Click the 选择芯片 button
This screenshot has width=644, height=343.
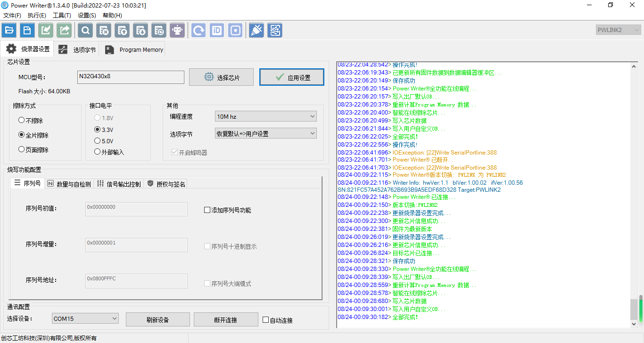221,77
